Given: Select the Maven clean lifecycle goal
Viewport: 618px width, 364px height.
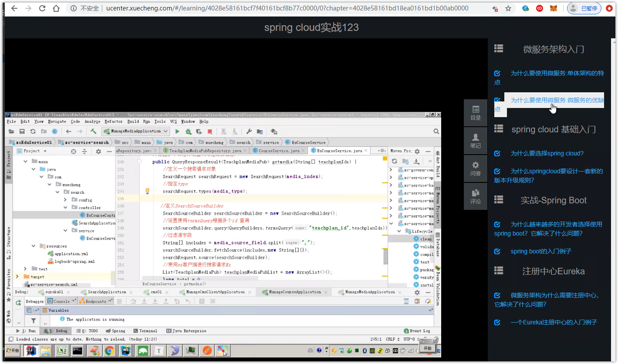Looking at the screenshot, I should coord(423,239).
